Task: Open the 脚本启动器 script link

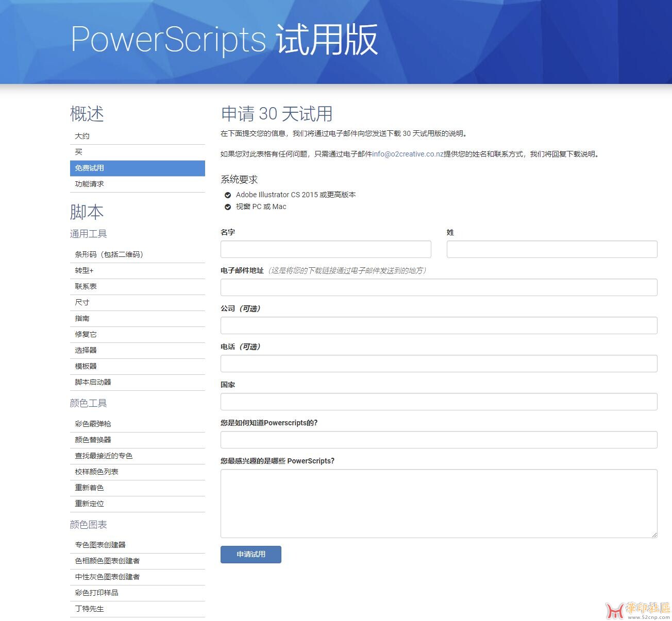Action: tap(137, 382)
